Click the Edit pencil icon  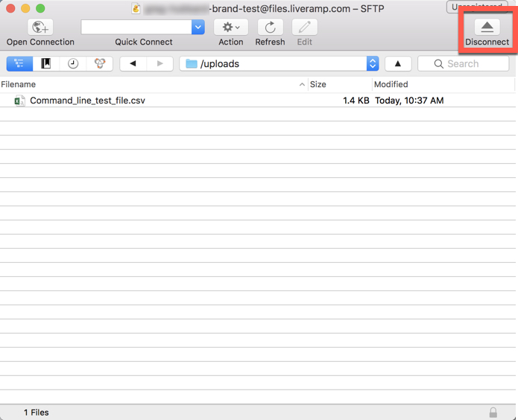pyautogui.click(x=305, y=27)
